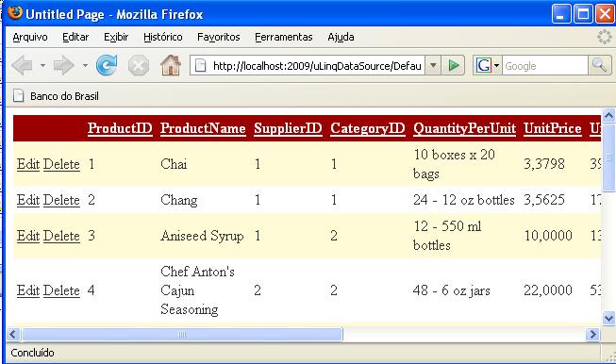Open the Ajuda menu
Viewport: 616px width, 364px height.
pos(341,37)
